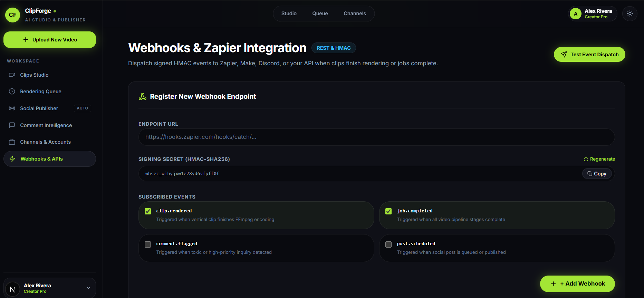The width and height of the screenshot is (644, 298).
Task: Click the Upload New Video button
Action: coord(50,40)
